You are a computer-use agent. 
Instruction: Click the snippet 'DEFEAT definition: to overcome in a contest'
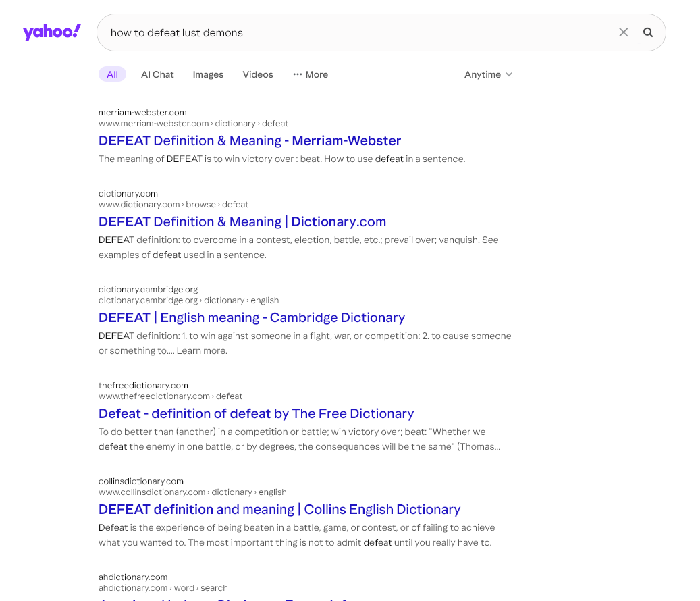(x=298, y=247)
